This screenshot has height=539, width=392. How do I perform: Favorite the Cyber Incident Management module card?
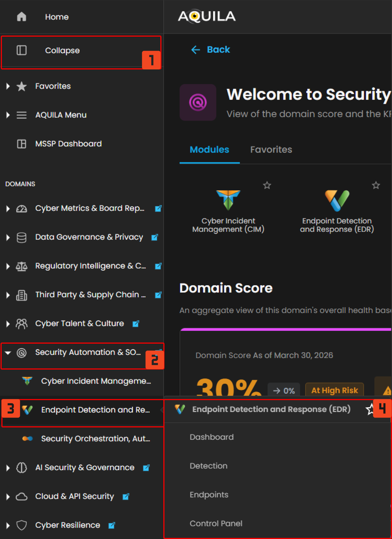(x=267, y=185)
